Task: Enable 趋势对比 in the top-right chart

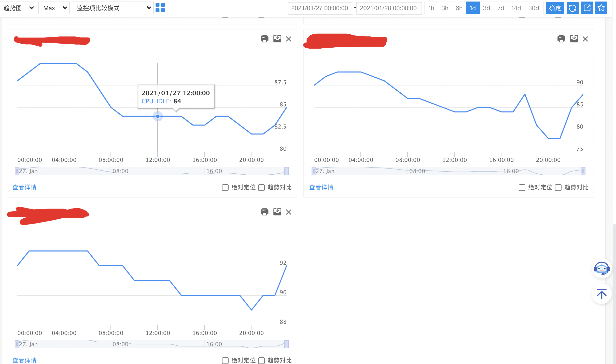Action: pos(558,188)
